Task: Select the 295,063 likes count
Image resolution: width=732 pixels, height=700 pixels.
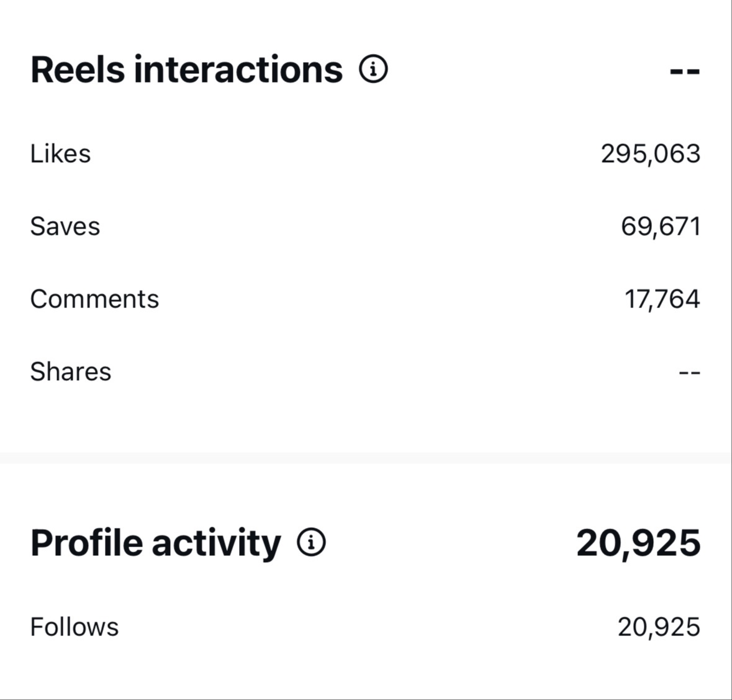Action: coord(650,153)
